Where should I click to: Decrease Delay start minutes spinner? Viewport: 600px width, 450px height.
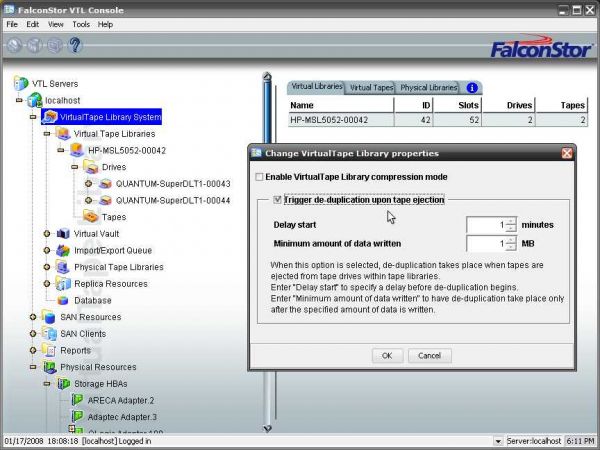coord(511,228)
